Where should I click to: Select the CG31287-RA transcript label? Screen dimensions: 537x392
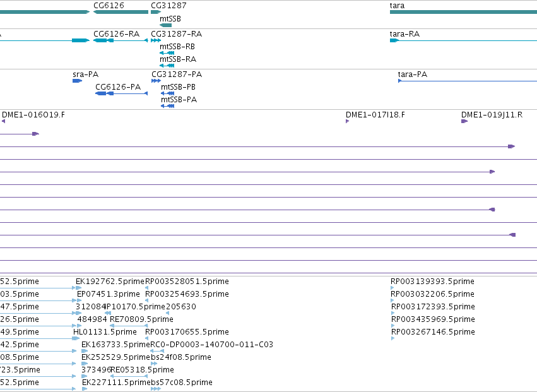[x=177, y=34]
